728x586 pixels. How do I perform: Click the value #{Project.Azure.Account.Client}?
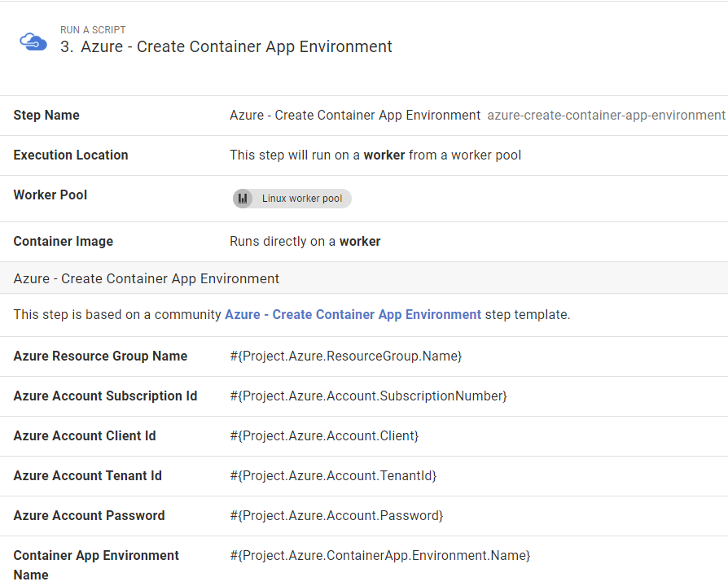point(324,435)
